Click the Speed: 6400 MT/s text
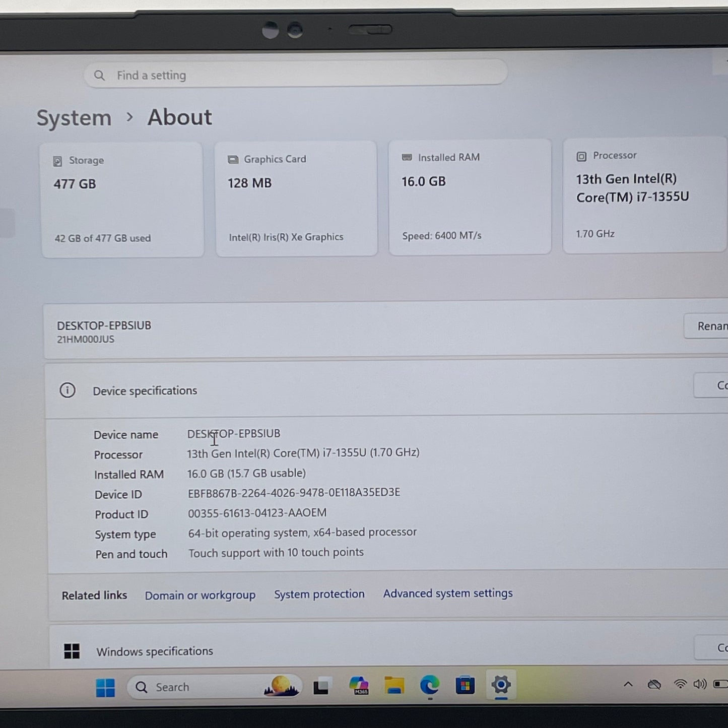Image resolution: width=728 pixels, height=728 pixels. click(x=442, y=236)
